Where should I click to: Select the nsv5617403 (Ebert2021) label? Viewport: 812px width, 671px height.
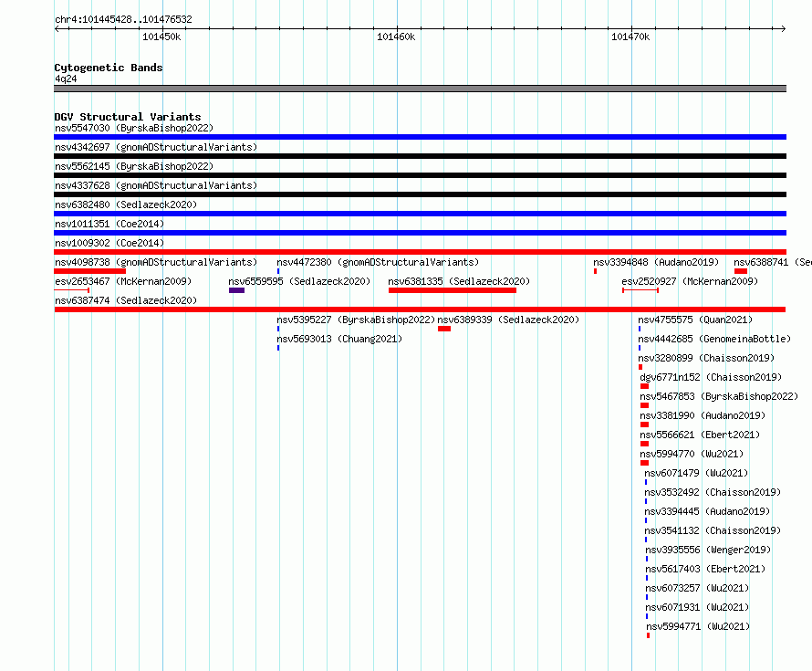point(705,569)
